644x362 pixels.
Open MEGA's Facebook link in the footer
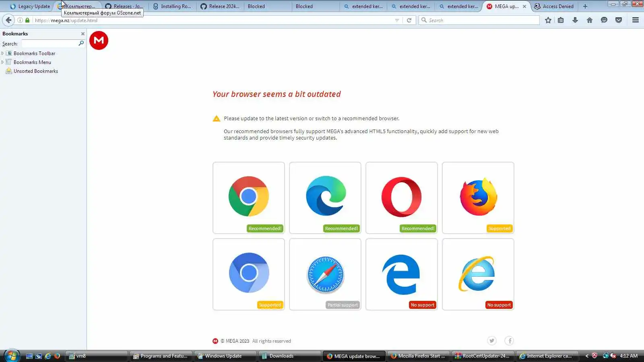tap(510, 341)
